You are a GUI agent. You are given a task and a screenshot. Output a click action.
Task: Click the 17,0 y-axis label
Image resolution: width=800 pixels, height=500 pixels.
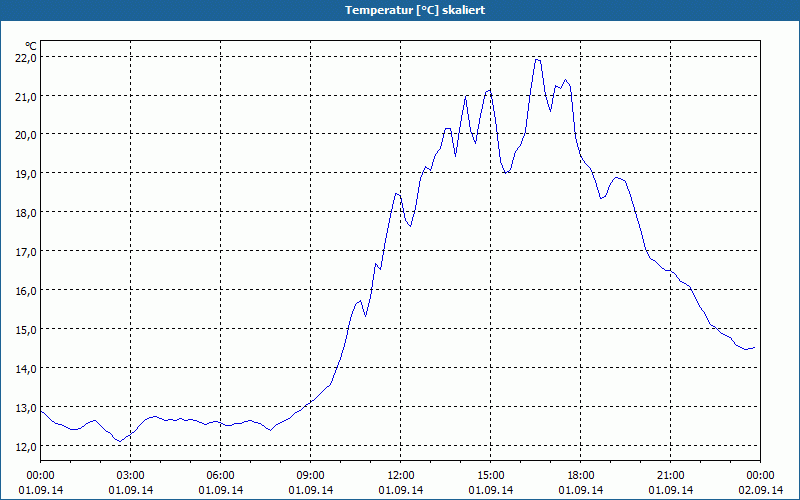[x=26, y=252]
